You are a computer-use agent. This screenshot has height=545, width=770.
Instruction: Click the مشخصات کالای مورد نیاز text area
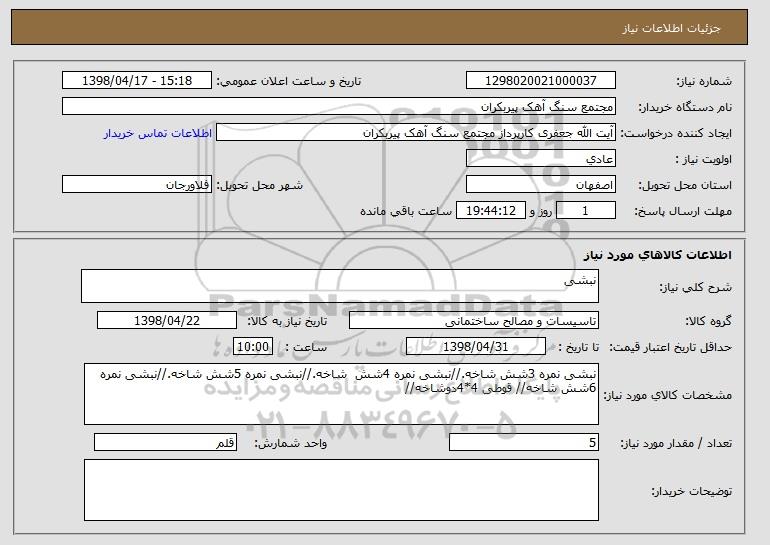coord(341,394)
